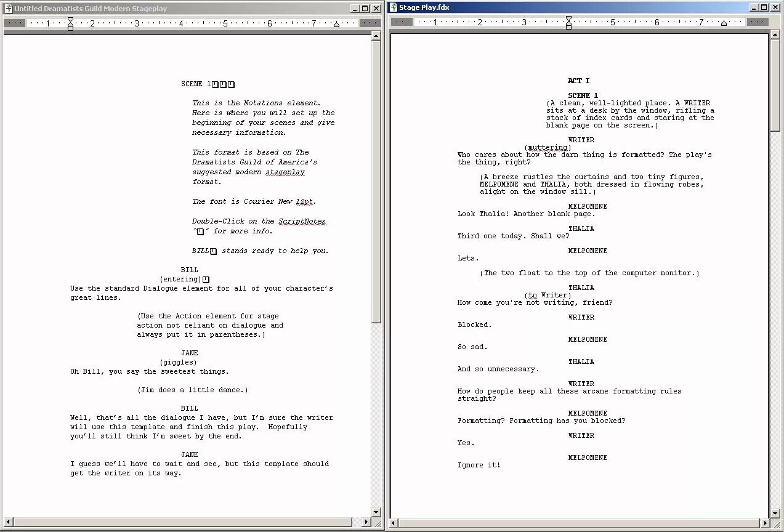This screenshot has height=532, width=784.
Task: Click the 5-inch mark on the Stage Play.fdx ruler
Action: [x=613, y=22]
